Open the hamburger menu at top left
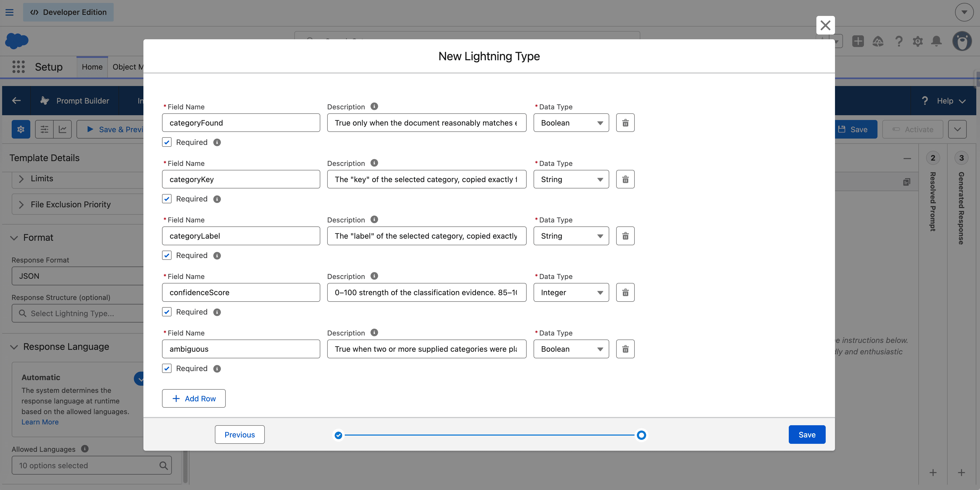This screenshot has height=490, width=980. (10, 12)
